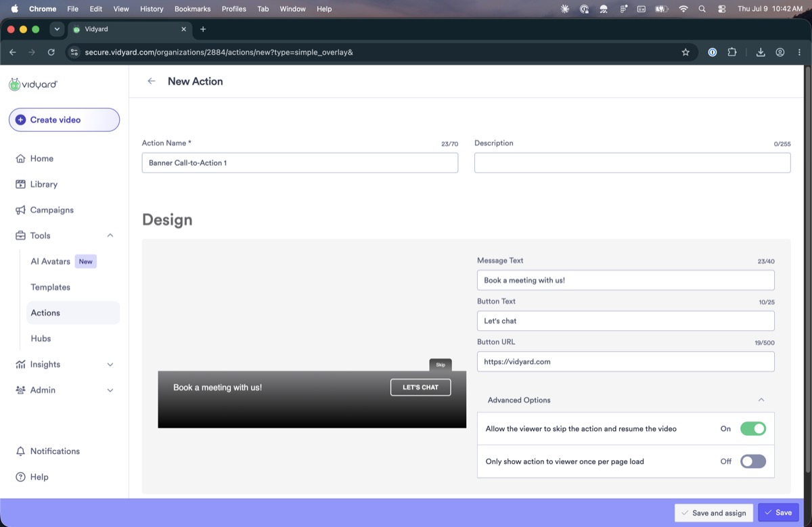Open the Profiles menu
812x527 pixels.
pos(234,9)
